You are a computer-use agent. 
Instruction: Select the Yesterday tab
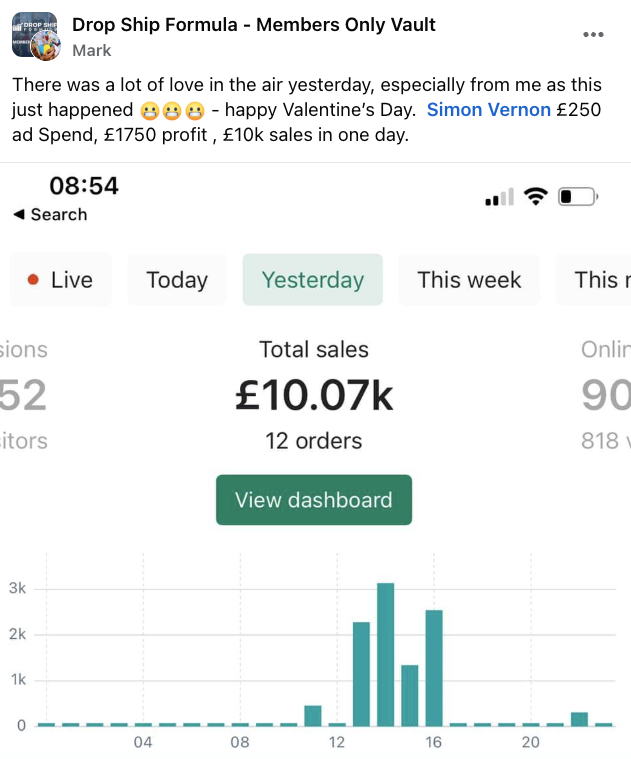[x=313, y=279]
